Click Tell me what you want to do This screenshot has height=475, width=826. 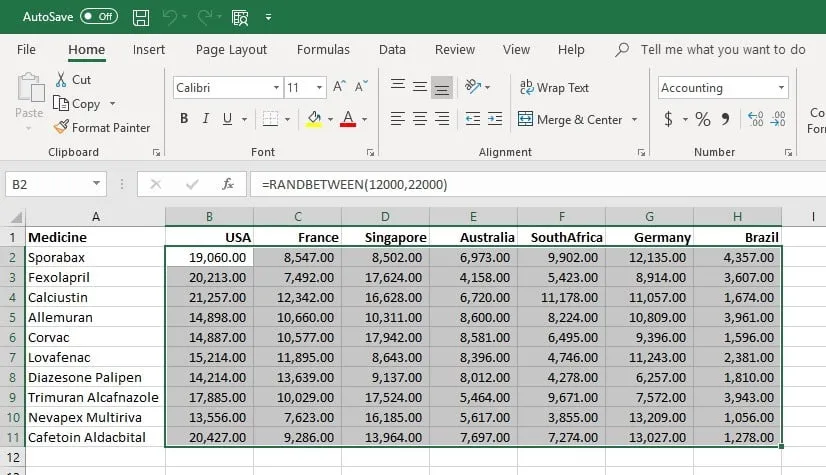[722, 50]
